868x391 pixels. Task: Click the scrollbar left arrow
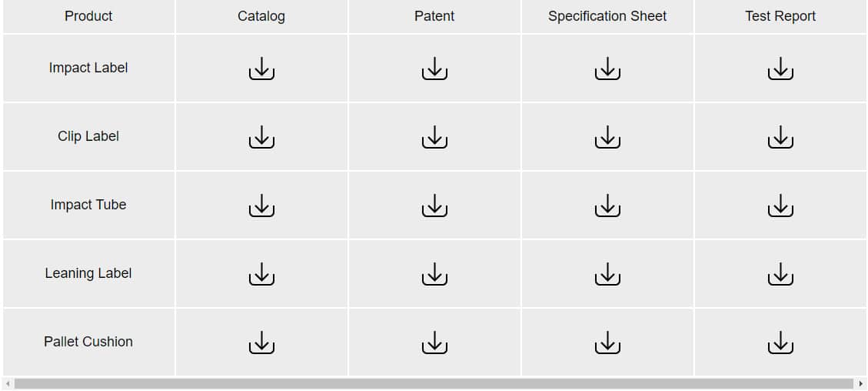[7, 384]
